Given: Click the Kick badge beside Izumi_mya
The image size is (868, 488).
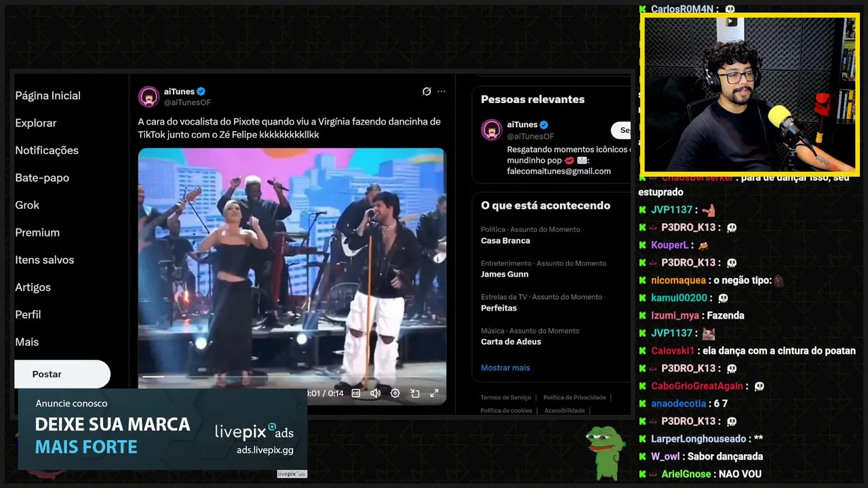Looking at the screenshot, I should pos(642,315).
